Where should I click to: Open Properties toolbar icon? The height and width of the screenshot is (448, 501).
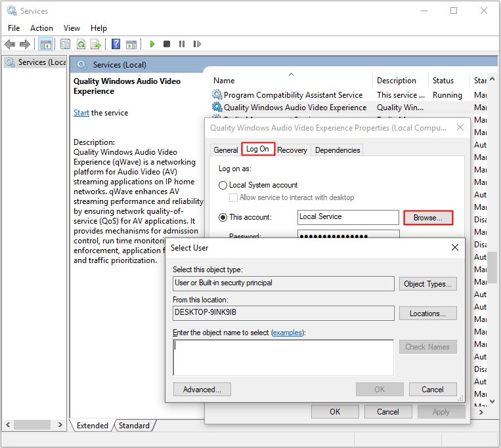pyautogui.click(x=65, y=44)
